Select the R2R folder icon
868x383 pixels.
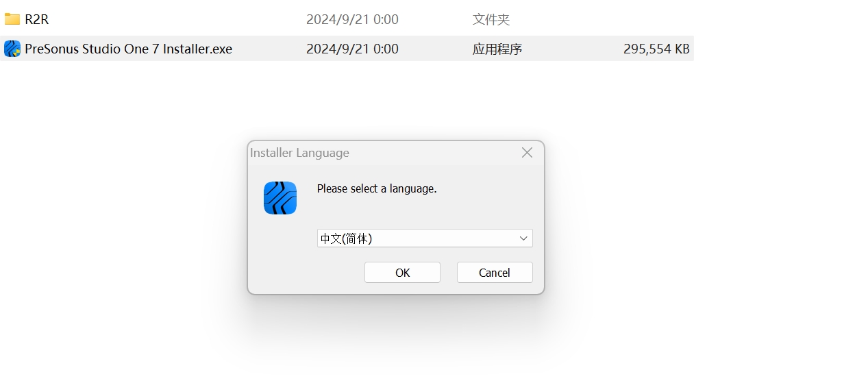click(x=12, y=19)
